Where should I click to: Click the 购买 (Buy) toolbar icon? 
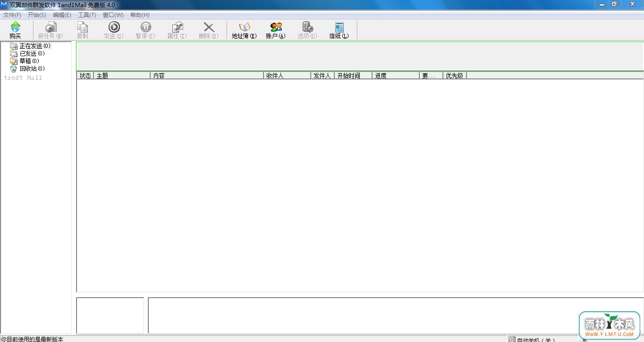coord(16,30)
